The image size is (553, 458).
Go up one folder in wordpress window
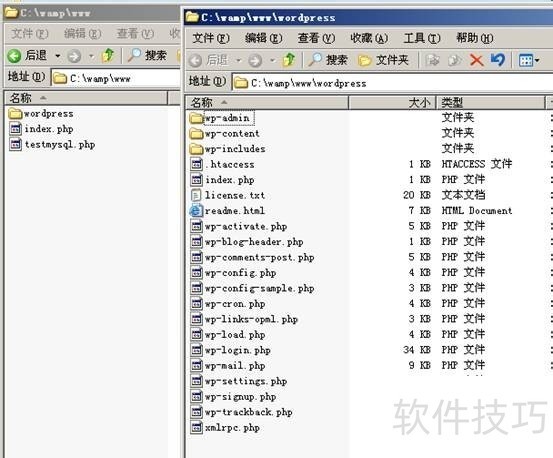tap(289, 60)
